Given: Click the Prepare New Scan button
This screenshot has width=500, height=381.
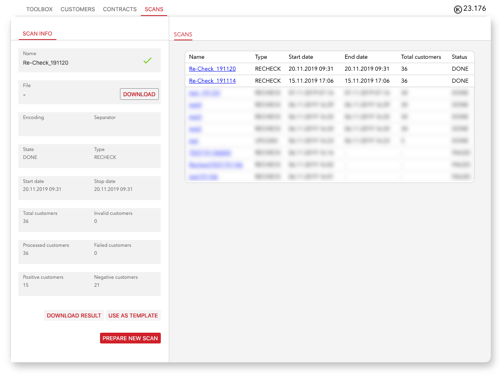Looking at the screenshot, I should [x=130, y=338].
